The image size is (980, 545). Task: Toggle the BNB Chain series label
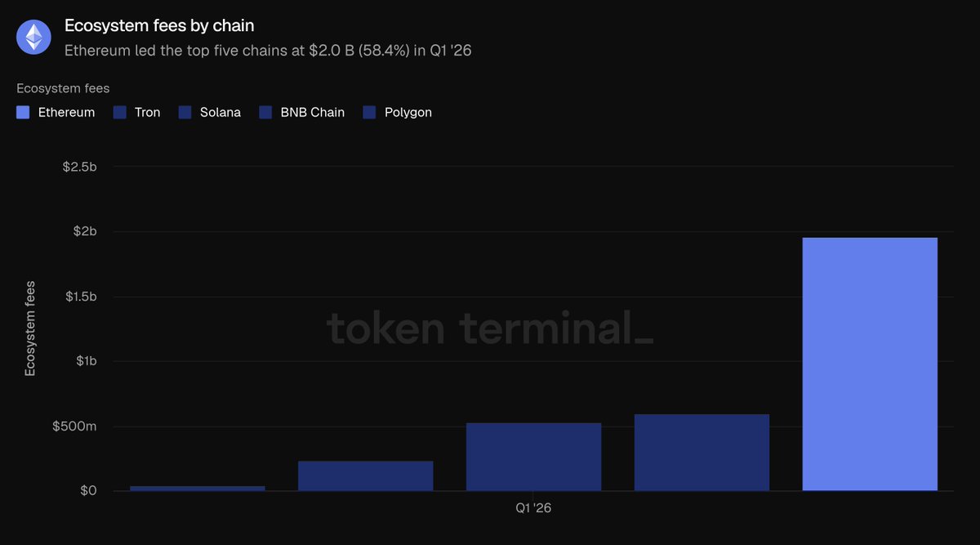313,113
